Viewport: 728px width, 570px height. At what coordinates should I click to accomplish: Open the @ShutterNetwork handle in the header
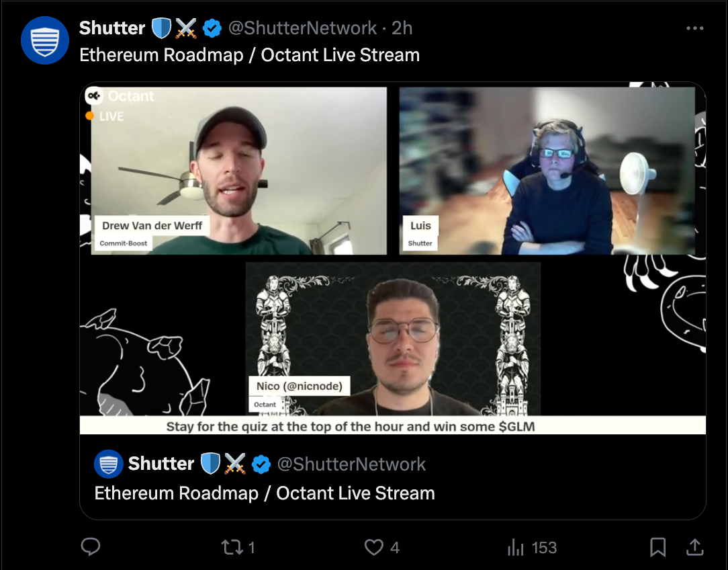(302, 28)
